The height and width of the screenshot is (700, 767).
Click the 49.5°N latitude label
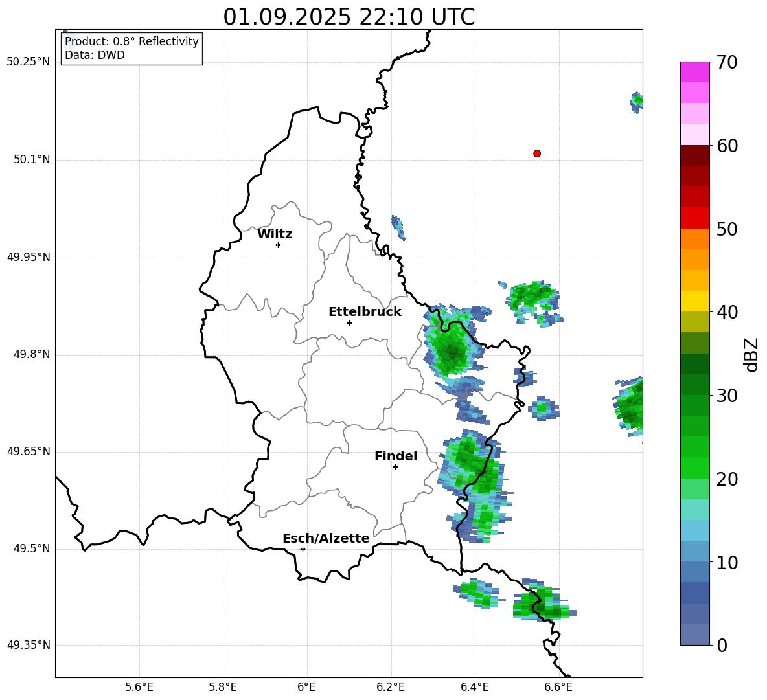[x=32, y=548]
